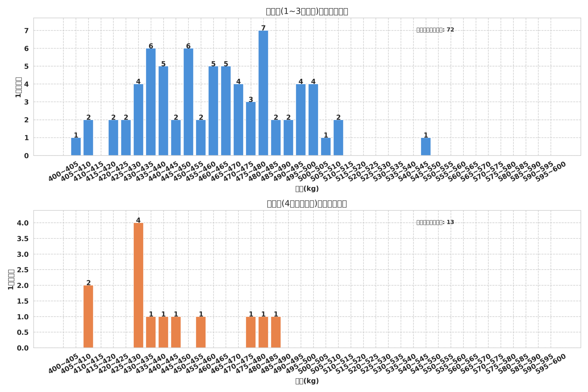The width and height of the screenshot is (588, 392).
Task: Click the top chart's "(kg)" x-axis label
Action: pos(307,189)
